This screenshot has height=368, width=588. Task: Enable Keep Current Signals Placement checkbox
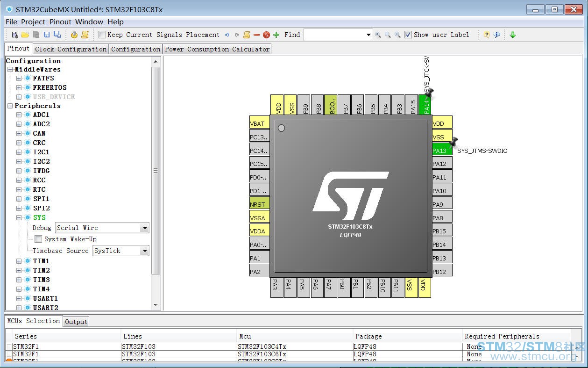click(x=102, y=35)
